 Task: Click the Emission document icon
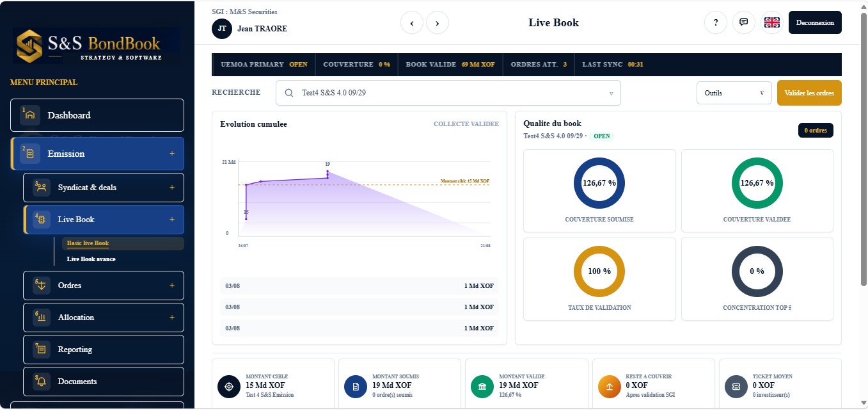coord(29,154)
